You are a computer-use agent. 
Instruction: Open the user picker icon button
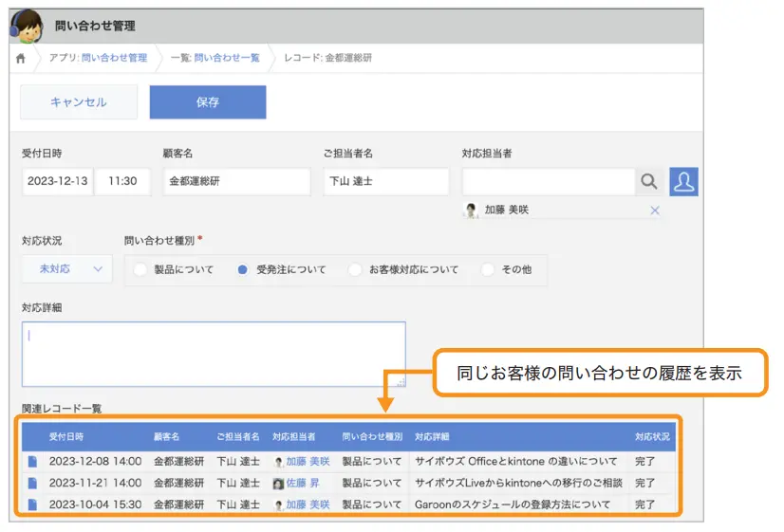pyautogui.click(x=683, y=181)
